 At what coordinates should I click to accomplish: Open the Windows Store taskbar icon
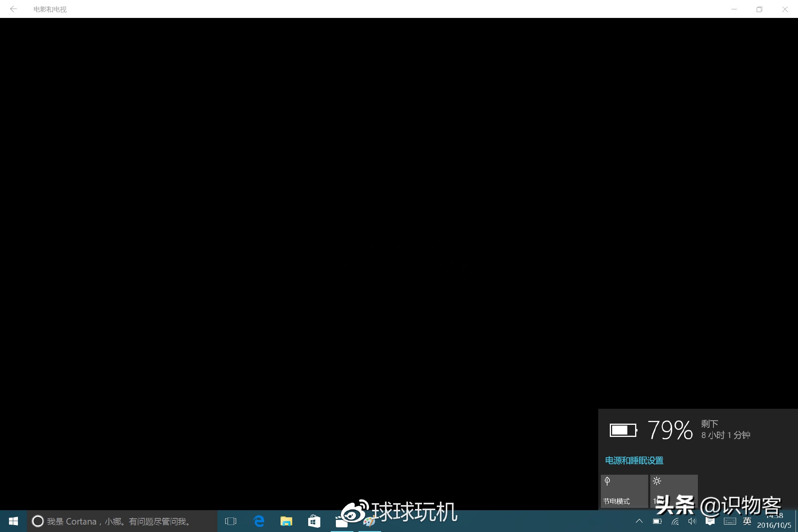tap(314, 521)
